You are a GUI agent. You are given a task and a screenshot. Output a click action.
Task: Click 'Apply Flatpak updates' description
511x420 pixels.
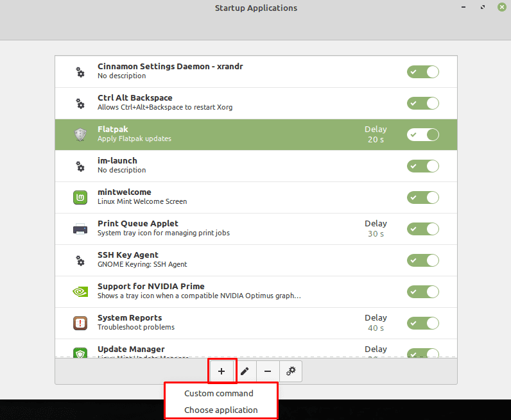pos(134,139)
